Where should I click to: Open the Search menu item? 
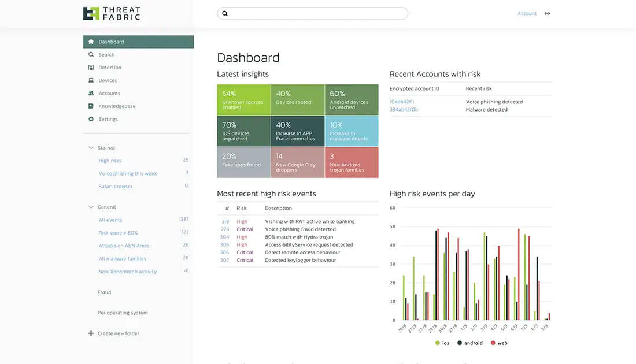pyautogui.click(x=106, y=55)
